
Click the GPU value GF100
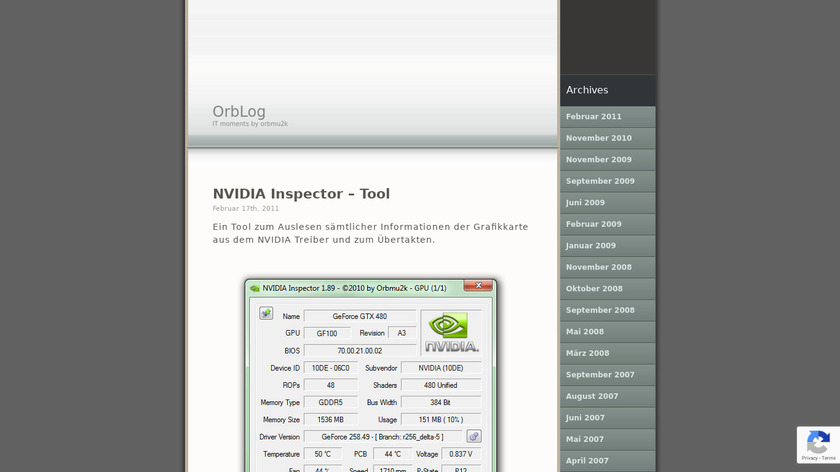click(327, 333)
